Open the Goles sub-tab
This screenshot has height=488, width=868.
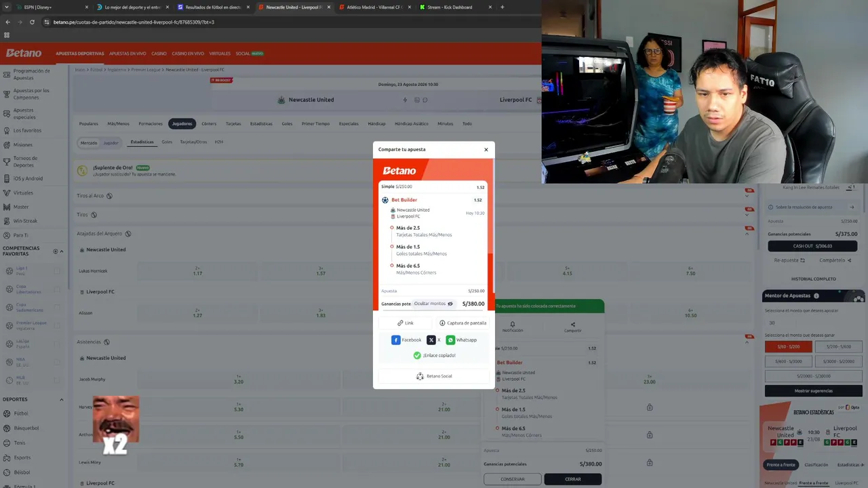167,142
